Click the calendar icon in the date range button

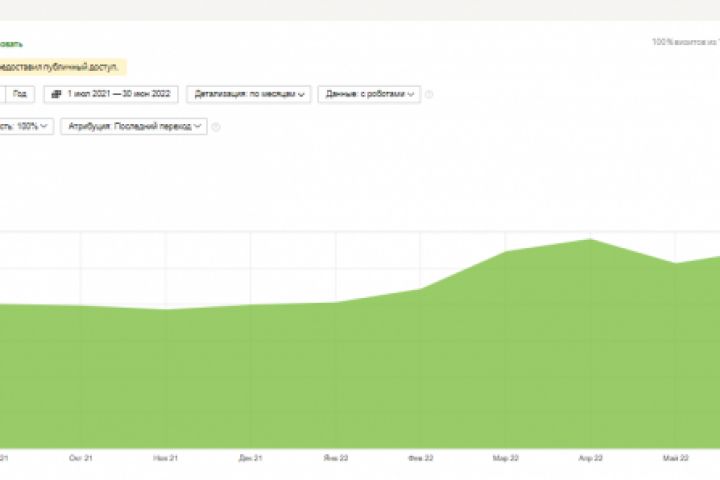click(56, 94)
